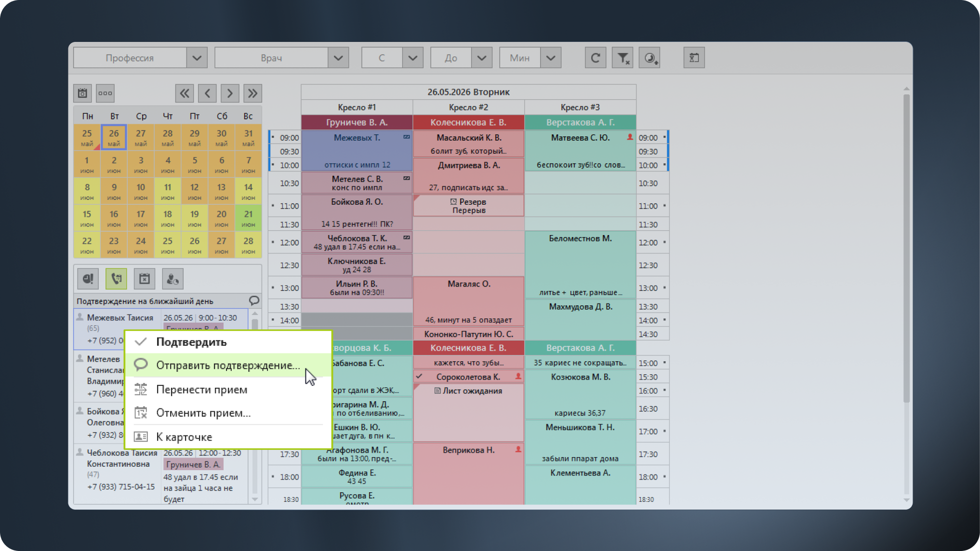Open the Врач dropdown list
The image size is (980, 551).
tap(338, 58)
